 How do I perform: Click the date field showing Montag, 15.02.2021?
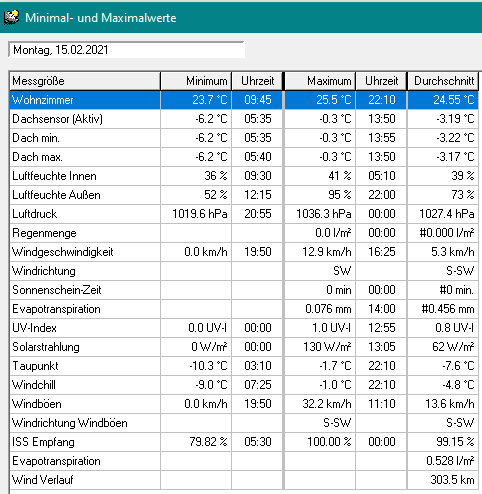(126, 50)
